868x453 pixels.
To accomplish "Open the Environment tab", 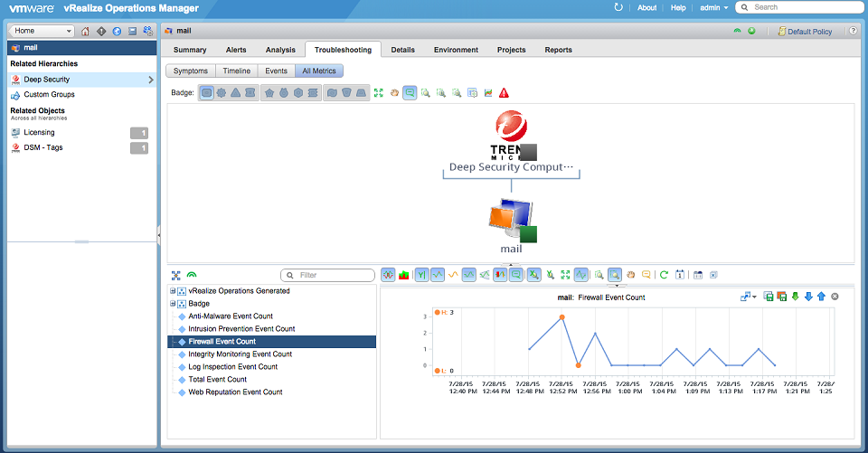I will [456, 50].
